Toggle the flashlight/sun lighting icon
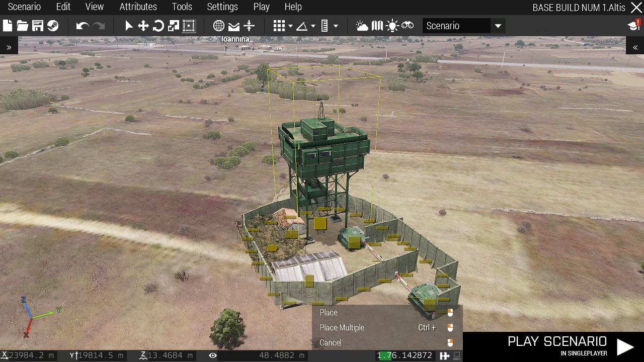This screenshot has height=362, width=644. click(392, 26)
